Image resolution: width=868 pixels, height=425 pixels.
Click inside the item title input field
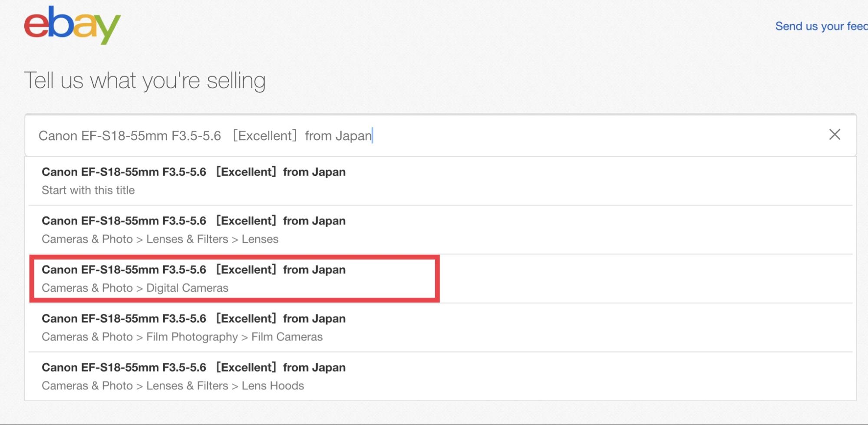click(x=440, y=135)
